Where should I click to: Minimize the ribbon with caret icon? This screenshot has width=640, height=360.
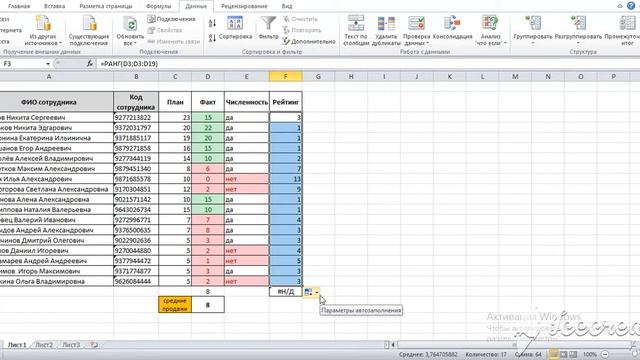[x=620, y=6]
